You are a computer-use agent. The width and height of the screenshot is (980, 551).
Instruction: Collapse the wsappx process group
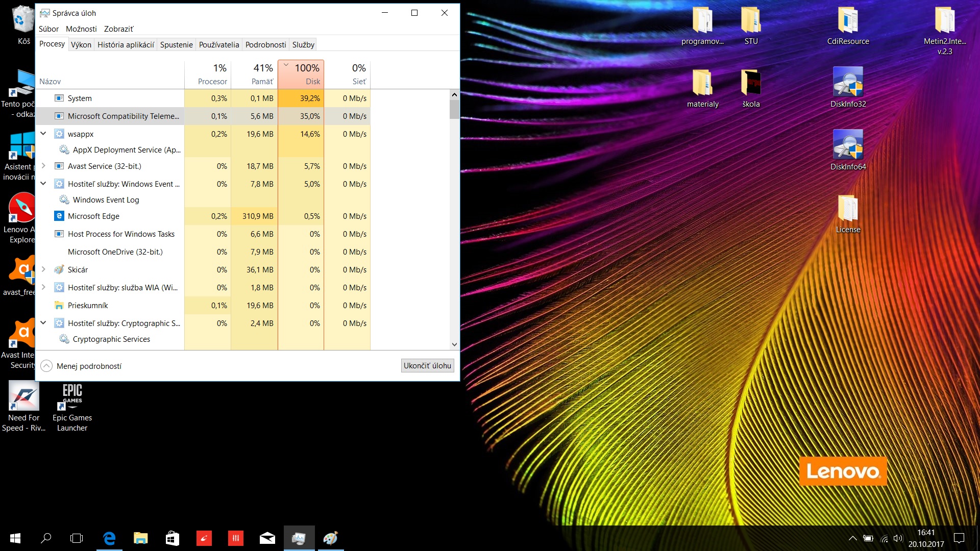point(43,134)
